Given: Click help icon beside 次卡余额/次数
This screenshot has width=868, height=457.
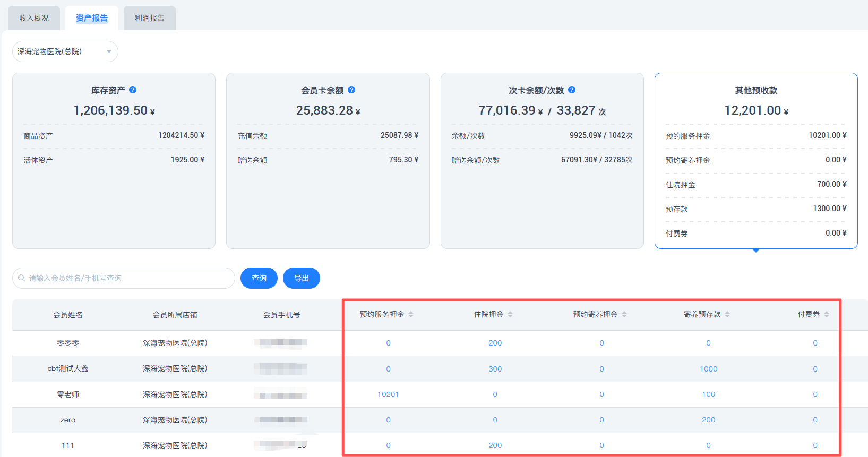Looking at the screenshot, I should pyautogui.click(x=572, y=90).
